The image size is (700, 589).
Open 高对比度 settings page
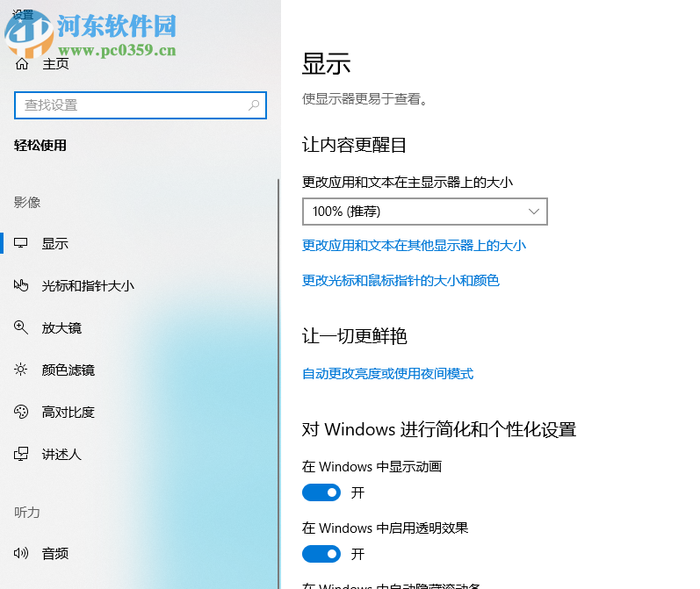coord(68,412)
